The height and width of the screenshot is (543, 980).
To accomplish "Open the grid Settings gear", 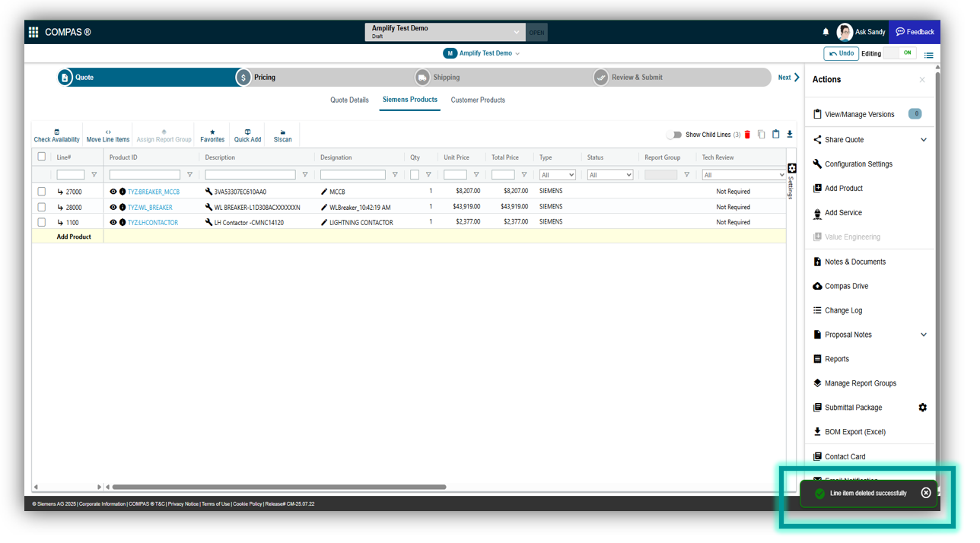I will coord(791,168).
